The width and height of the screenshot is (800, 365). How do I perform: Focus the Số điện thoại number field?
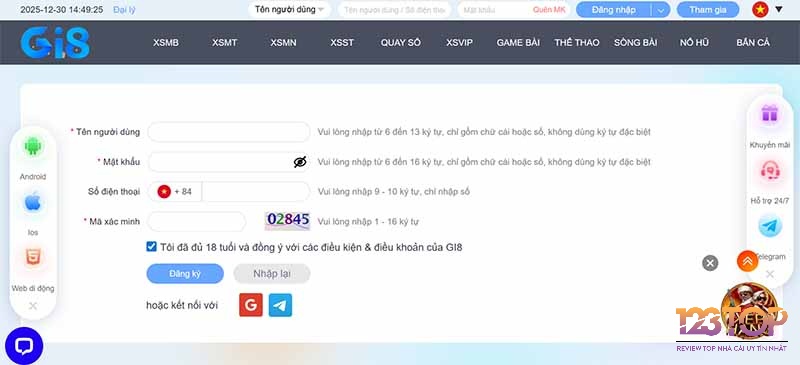coord(256,191)
